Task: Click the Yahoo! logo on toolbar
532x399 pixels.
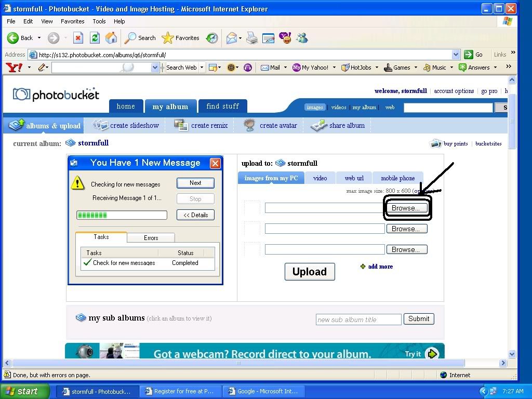Action: pyautogui.click(x=14, y=68)
